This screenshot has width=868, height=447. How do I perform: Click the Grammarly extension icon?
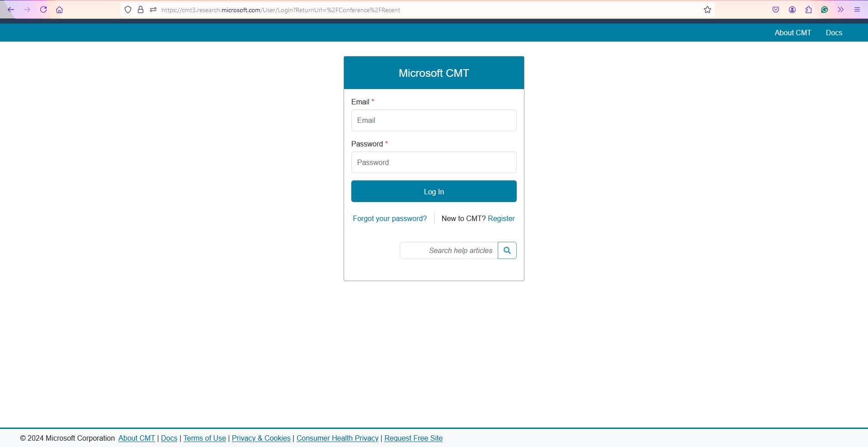coord(825,9)
